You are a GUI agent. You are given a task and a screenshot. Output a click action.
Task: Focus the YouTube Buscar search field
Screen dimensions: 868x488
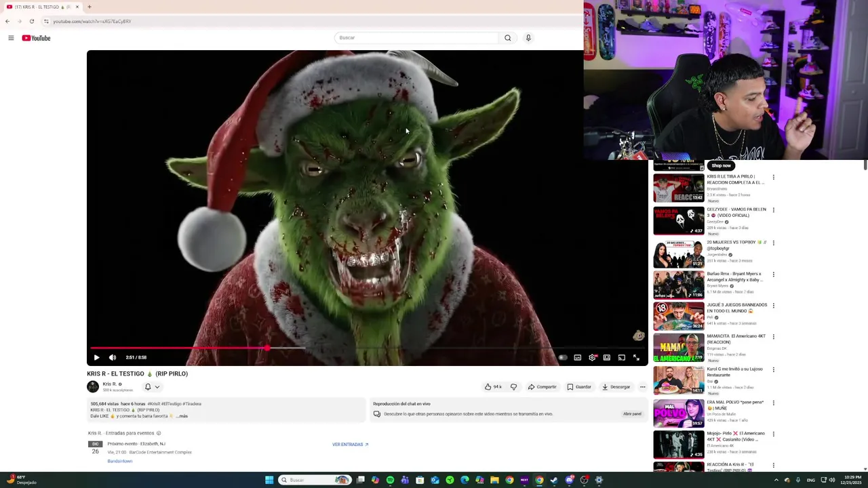coord(416,38)
